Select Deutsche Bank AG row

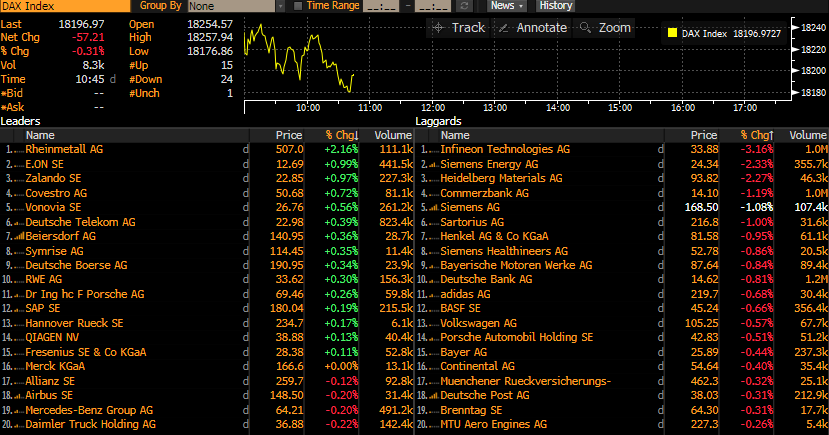point(622,280)
